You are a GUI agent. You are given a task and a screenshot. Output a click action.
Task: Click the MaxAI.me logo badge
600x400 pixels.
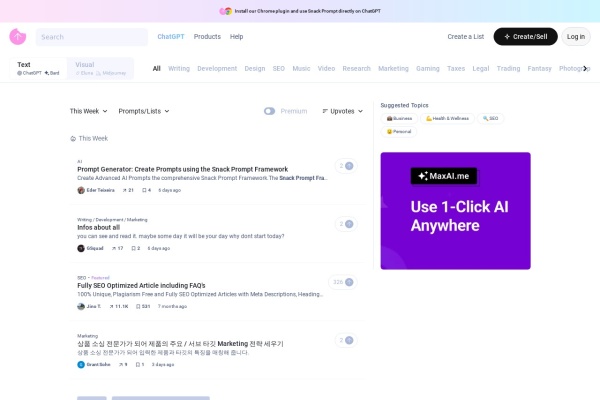pyautogui.click(x=444, y=176)
